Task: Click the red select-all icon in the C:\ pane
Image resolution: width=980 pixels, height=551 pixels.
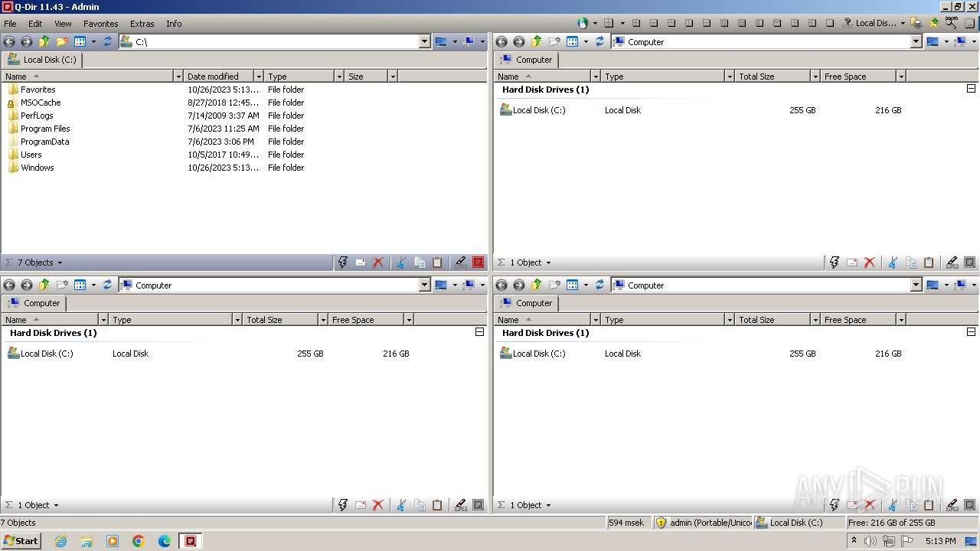Action: 479,262
